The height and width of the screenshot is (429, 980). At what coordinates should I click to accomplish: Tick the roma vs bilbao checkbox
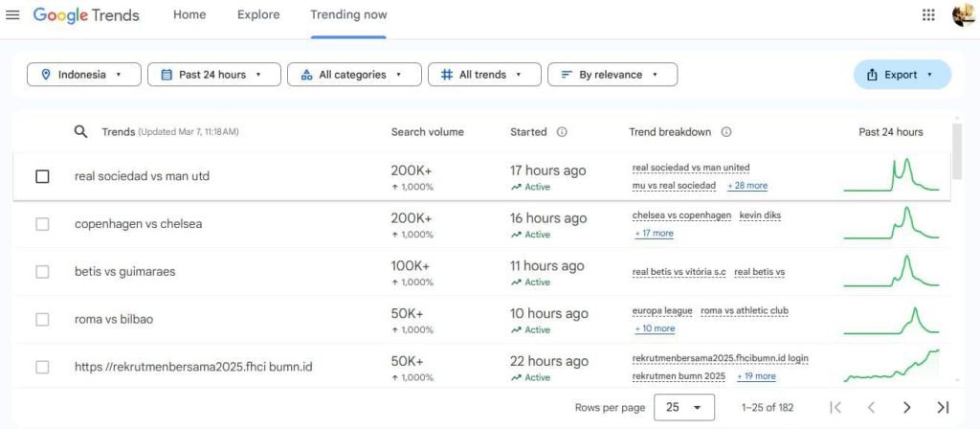tap(42, 319)
